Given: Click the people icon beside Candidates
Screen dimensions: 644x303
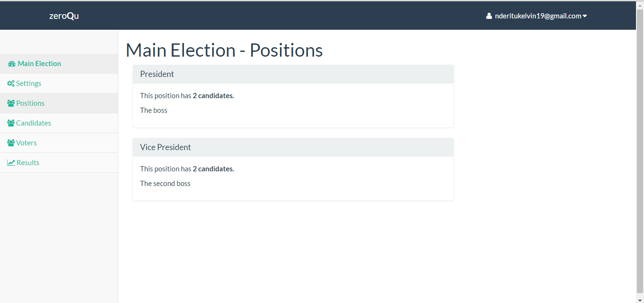Looking at the screenshot, I should (x=11, y=123).
